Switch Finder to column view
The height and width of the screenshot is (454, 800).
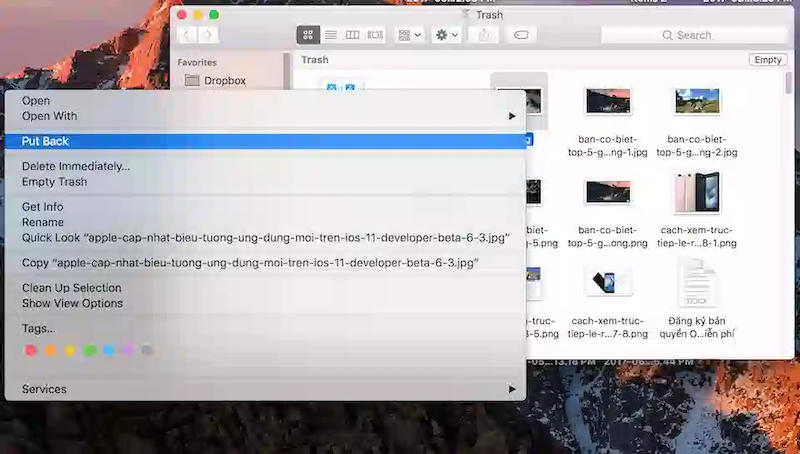pos(353,35)
